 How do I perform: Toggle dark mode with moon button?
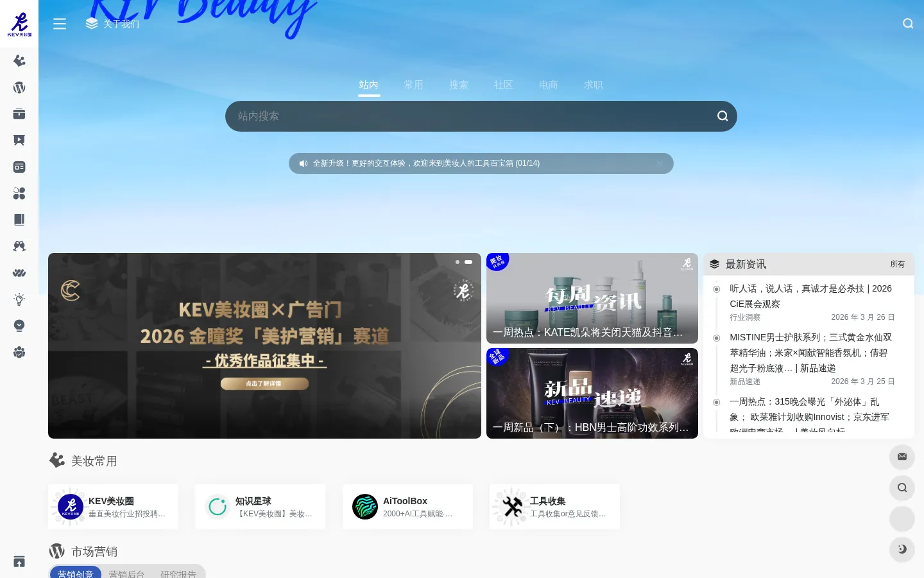tap(902, 549)
